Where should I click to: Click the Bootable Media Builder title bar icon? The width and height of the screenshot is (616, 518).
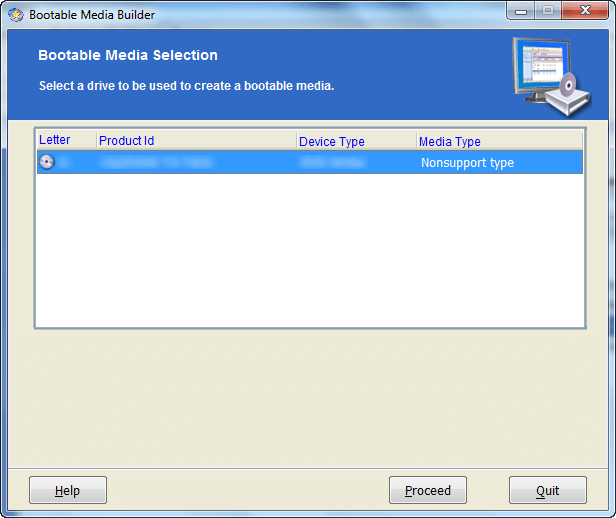16,15
